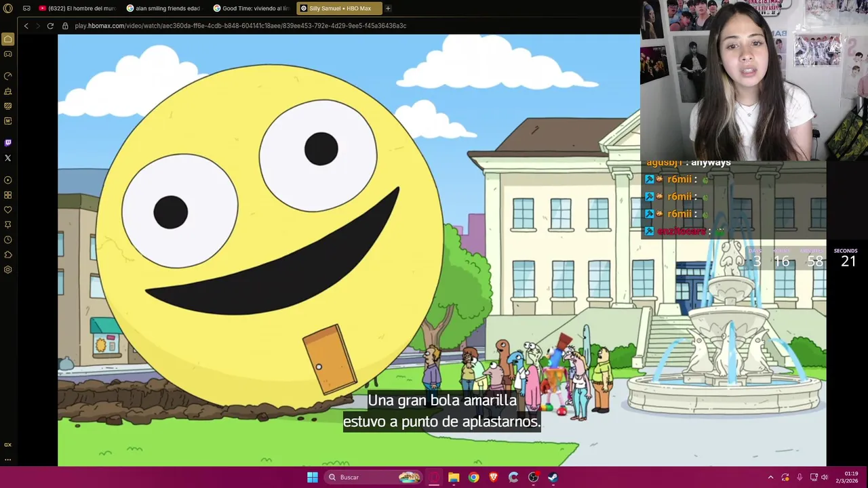
Task: Switch to the El hombre del mundo YouTube tab
Action: (x=77, y=8)
